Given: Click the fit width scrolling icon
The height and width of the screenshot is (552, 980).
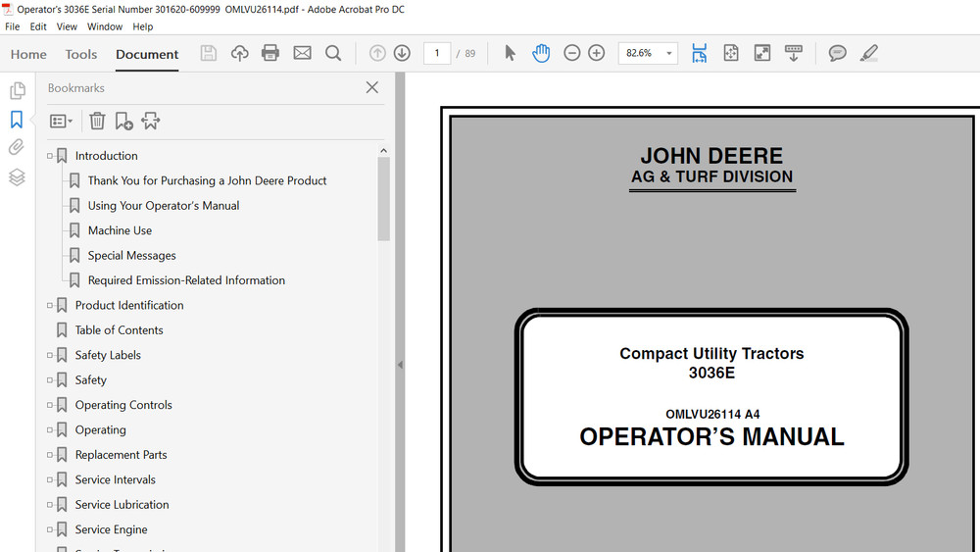Looking at the screenshot, I should point(700,53).
